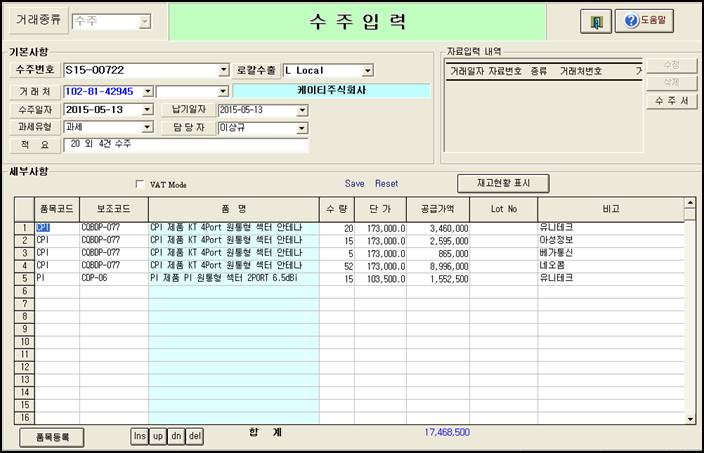704x453 pixels.
Task: Click the Save link
Action: pyautogui.click(x=355, y=184)
